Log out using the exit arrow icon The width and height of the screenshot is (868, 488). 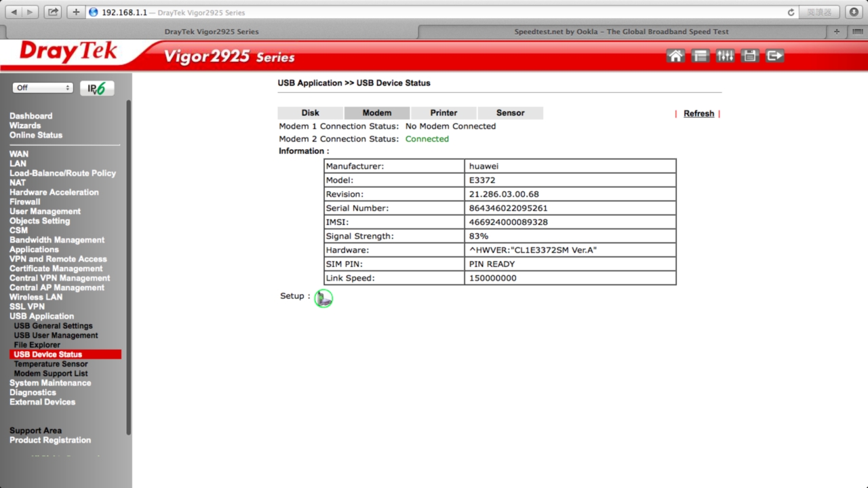coord(775,56)
